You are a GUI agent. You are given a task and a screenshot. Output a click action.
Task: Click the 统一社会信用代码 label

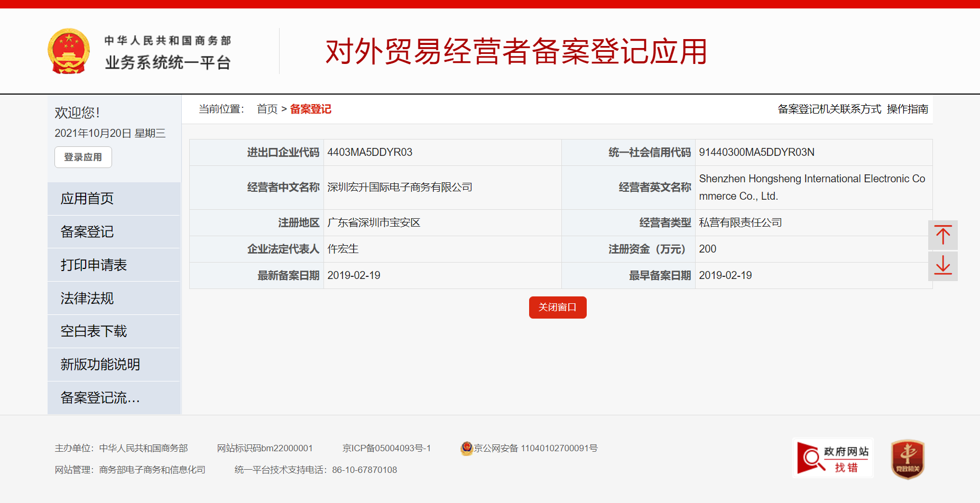[x=650, y=152]
